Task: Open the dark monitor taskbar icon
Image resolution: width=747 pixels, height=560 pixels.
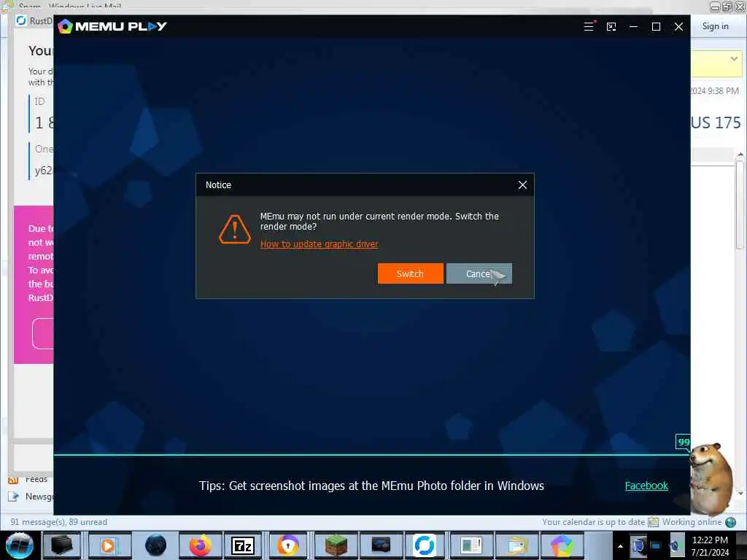Action: pos(381,545)
